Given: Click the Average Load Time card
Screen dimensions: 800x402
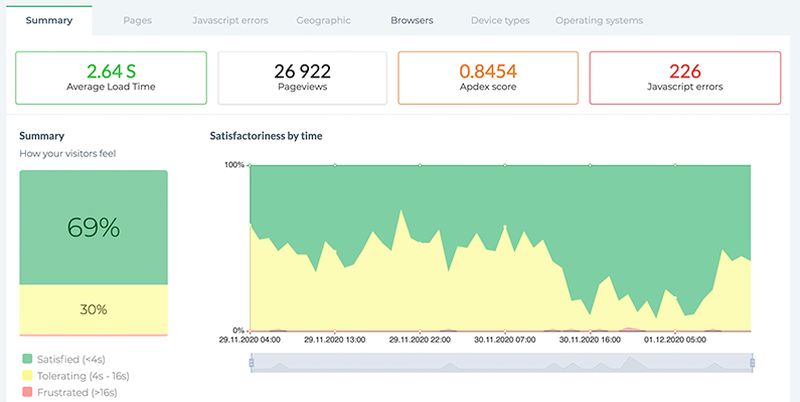Looking at the screenshot, I should pos(111,78).
